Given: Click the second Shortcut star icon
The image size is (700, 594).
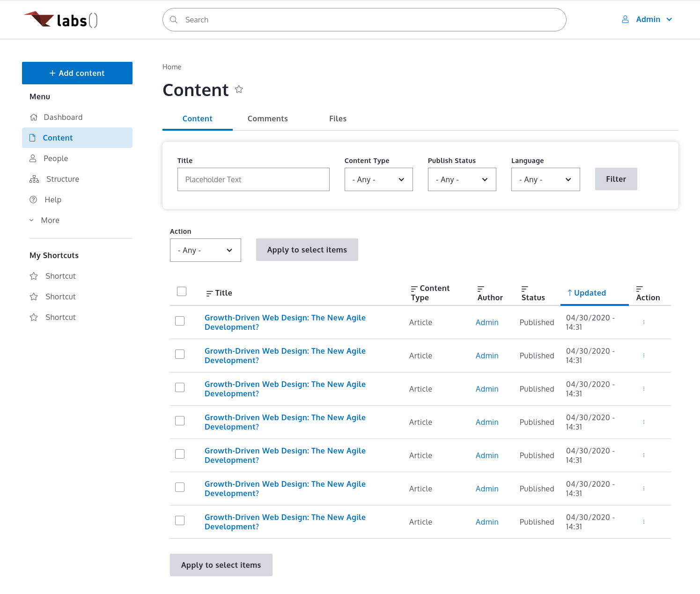Looking at the screenshot, I should 34,297.
